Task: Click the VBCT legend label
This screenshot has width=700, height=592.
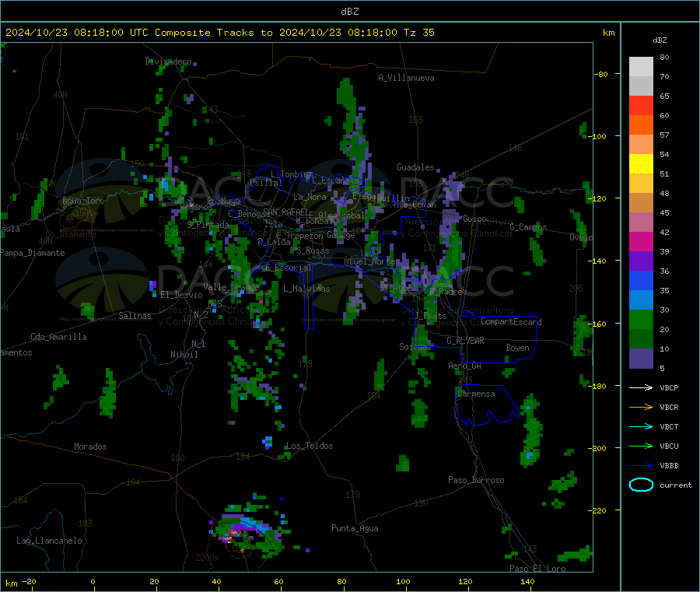Action: click(x=669, y=426)
